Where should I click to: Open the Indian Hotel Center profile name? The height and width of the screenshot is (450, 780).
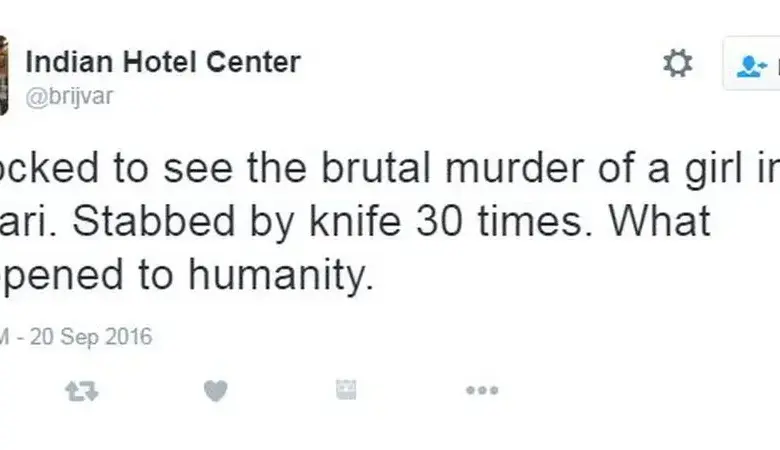click(x=162, y=62)
